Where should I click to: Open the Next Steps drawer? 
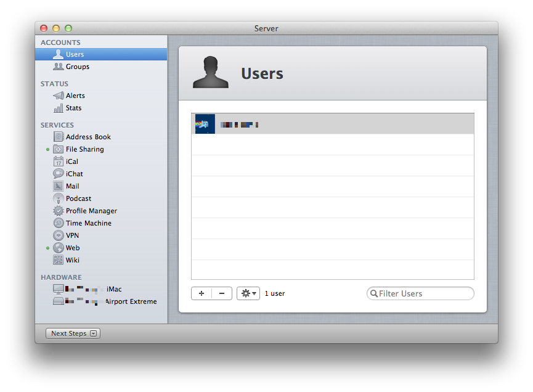73,333
